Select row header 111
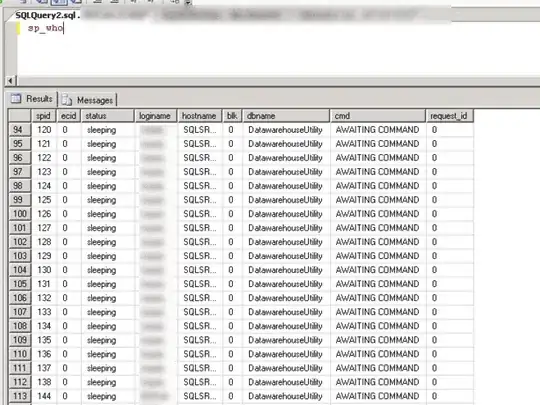The height and width of the screenshot is (405, 540). coord(20,368)
